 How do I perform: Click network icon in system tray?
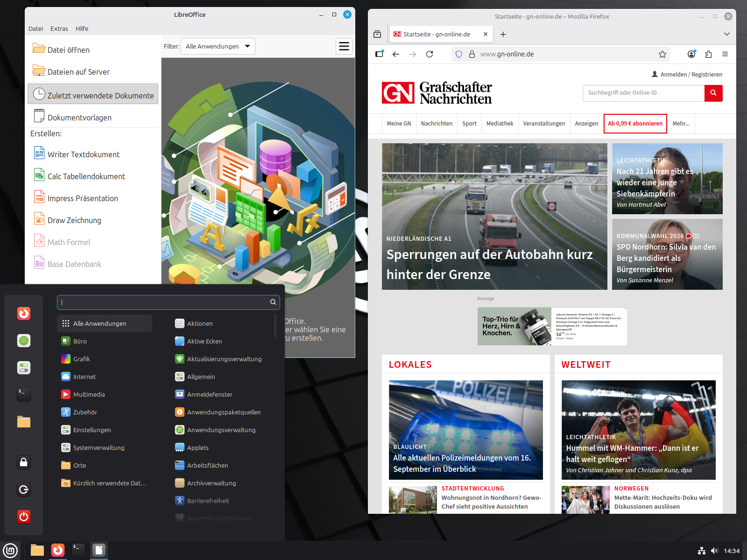[x=702, y=551]
